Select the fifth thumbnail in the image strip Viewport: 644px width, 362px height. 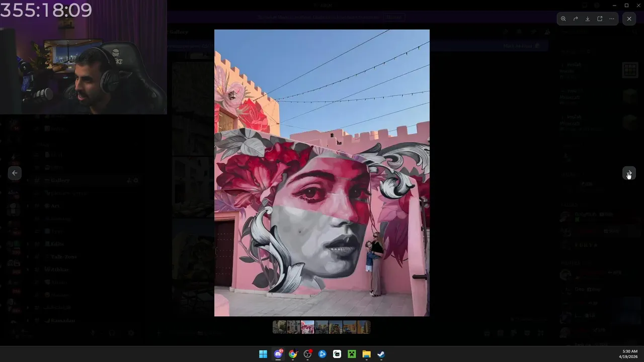[x=336, y=327]
